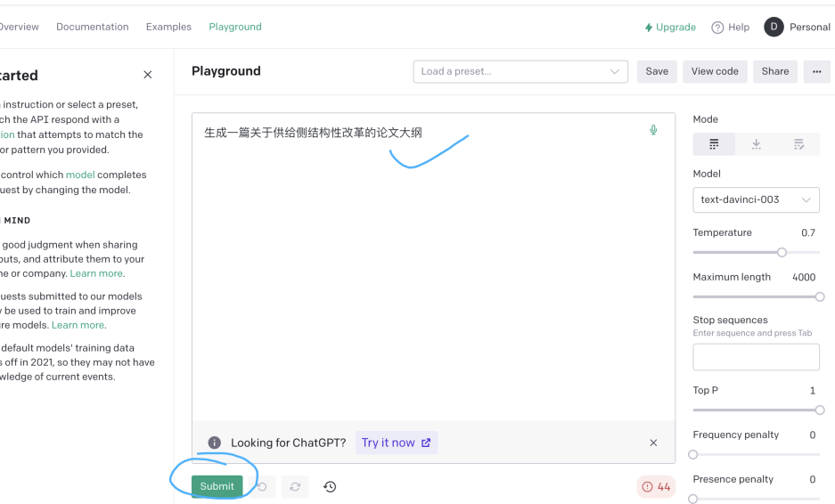Switch to Insert mode
835x504 pixels.
[756, 144]
